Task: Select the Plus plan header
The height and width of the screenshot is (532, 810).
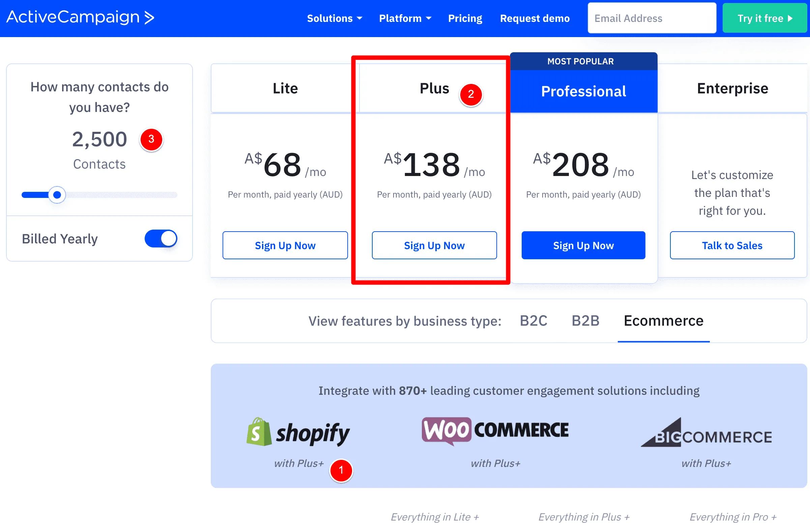Action: coord(434,88)
